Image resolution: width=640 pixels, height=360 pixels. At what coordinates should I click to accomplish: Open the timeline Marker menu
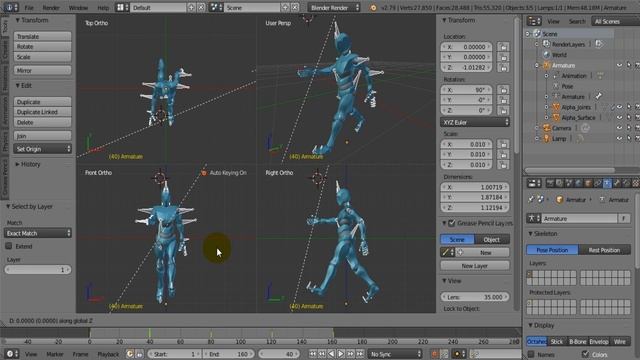[55, 354]
